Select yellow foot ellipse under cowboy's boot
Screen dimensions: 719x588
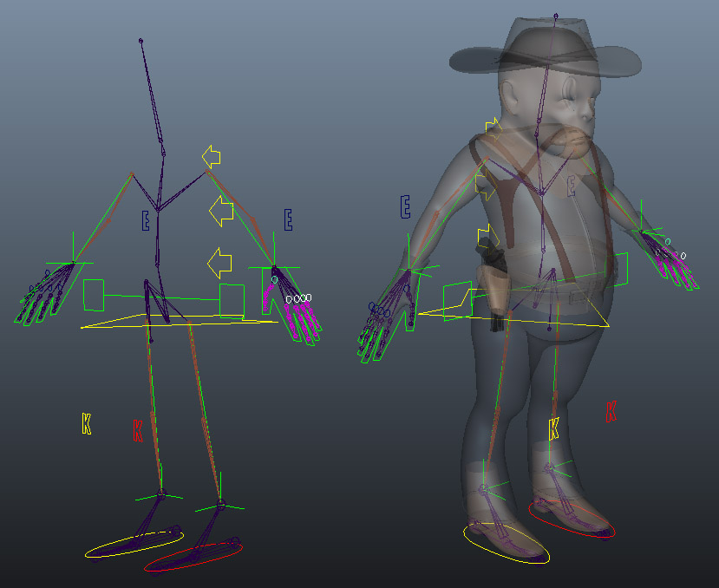pos(507,544)
